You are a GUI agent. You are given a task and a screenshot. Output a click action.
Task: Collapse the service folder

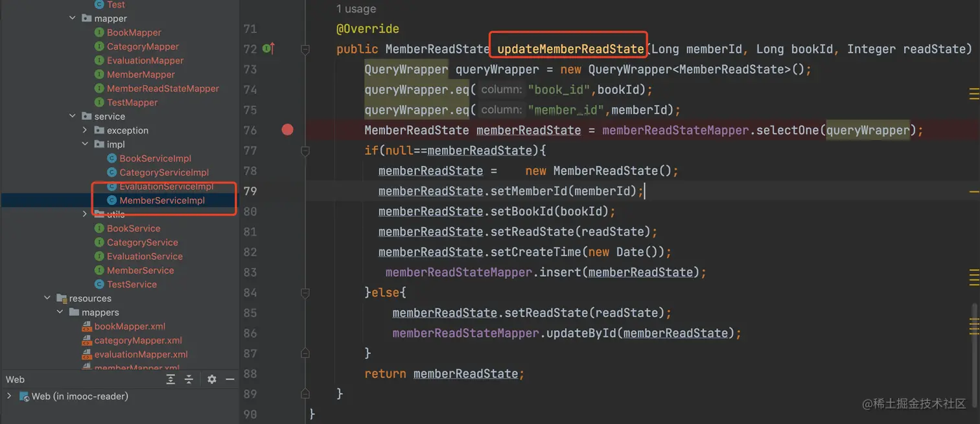[x=73, y=116]
